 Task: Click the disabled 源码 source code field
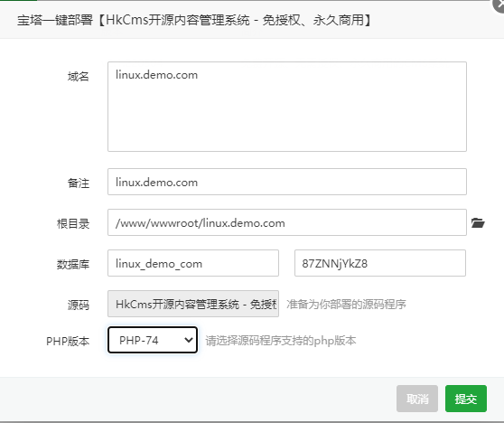[193, 304]
